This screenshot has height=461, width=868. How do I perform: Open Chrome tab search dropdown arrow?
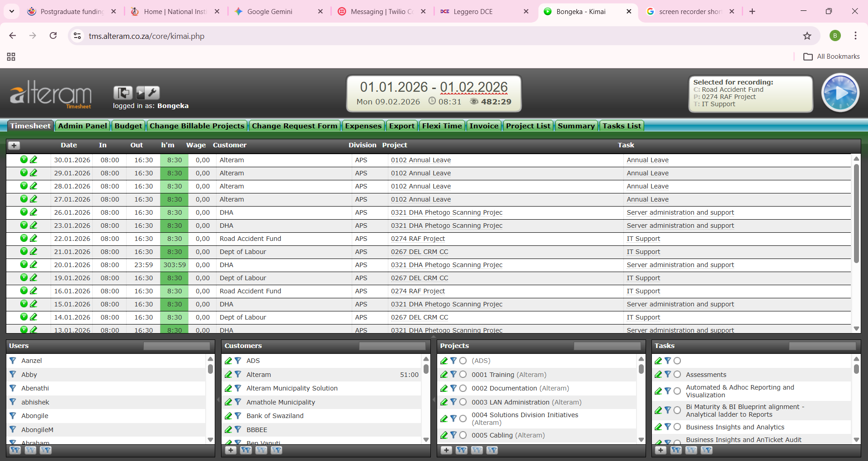11,11
